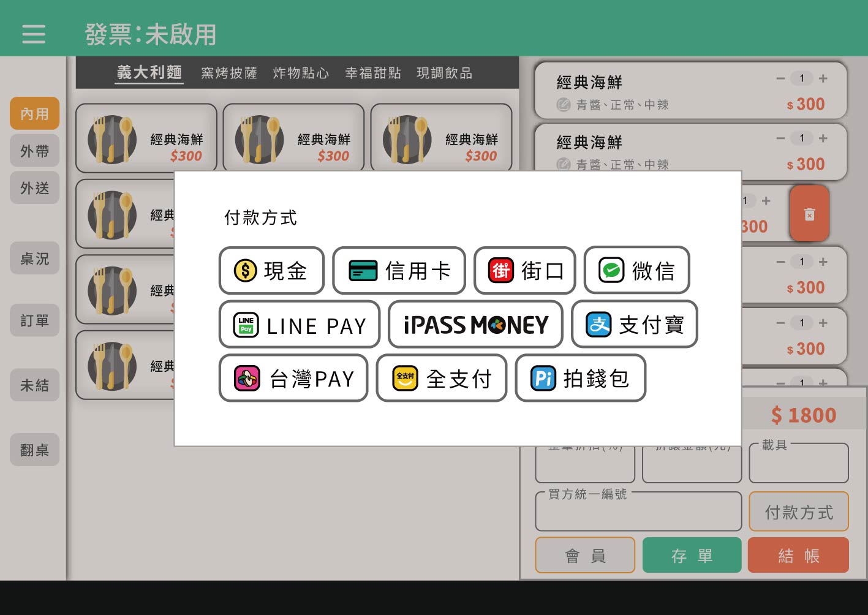The width and height of the screenshot is (868, 615).
Task: Save the order with 存單
Action: (x=692, y=556)
